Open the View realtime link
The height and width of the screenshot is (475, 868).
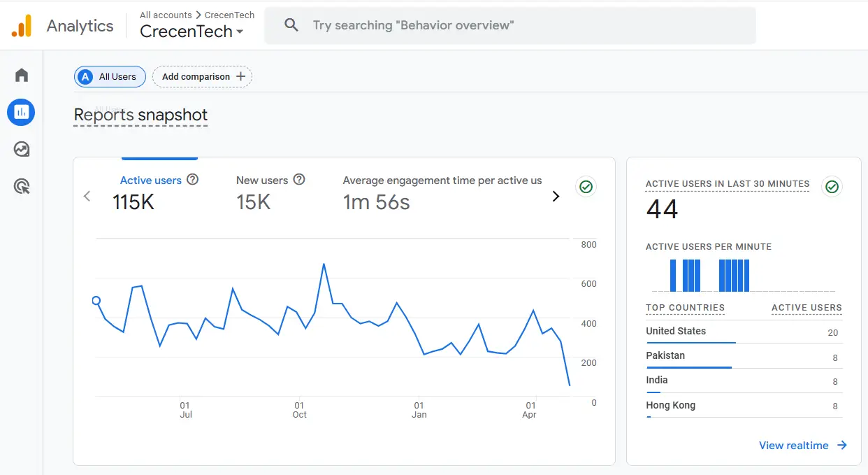pyautogui.click(x=803, y=446)
